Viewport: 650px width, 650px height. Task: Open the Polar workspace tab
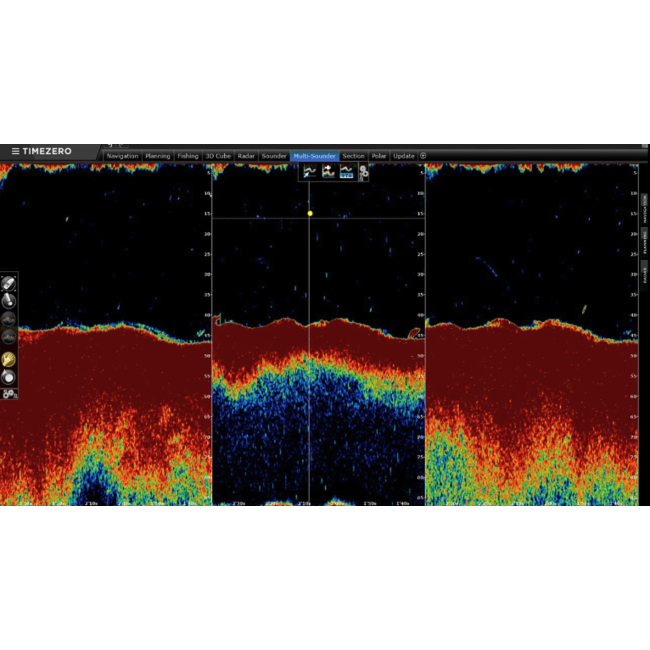pyautogui.click(x=379, y=156)
